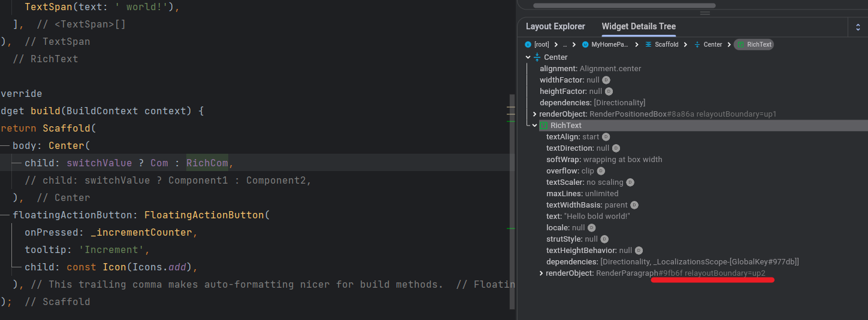Click the default badge next to strutStyle
The height and width of the screenshot is (320, 868).
click(604, 239)
